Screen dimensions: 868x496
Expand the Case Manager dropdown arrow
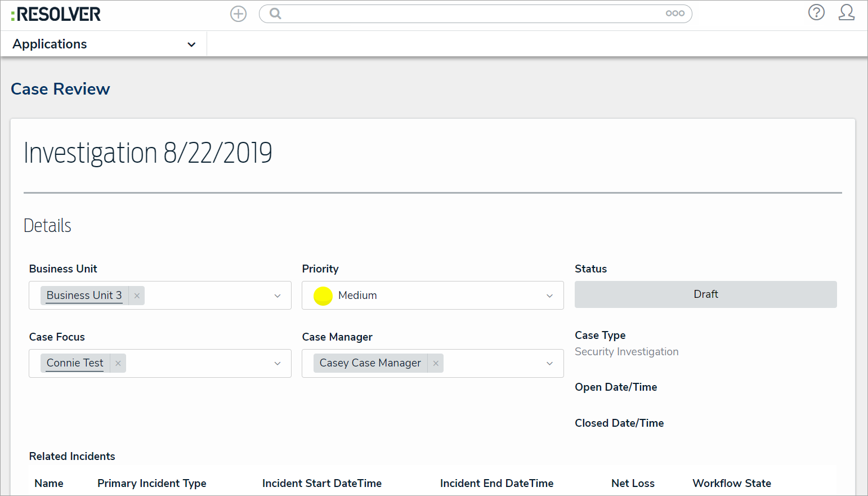pos(549,363)
